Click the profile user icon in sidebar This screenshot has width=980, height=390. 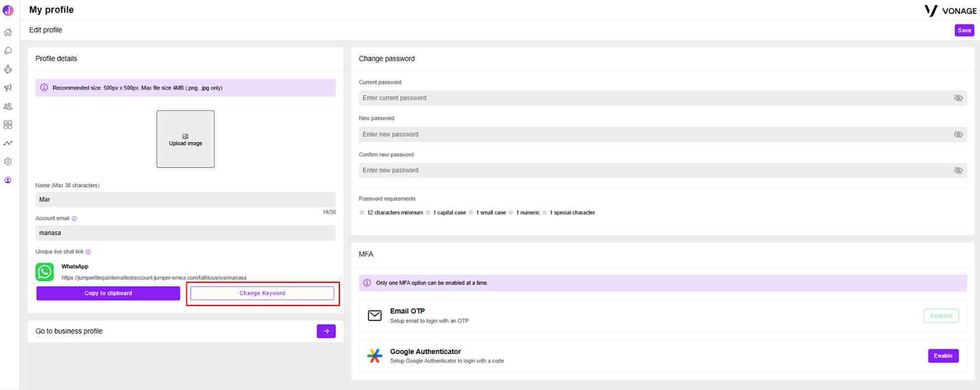coord(8,180)
